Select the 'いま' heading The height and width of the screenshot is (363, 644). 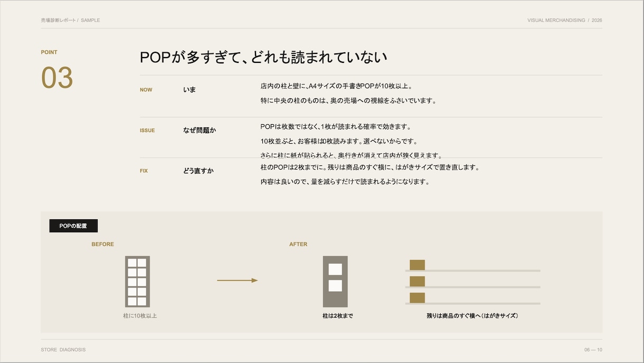point(190,90)
